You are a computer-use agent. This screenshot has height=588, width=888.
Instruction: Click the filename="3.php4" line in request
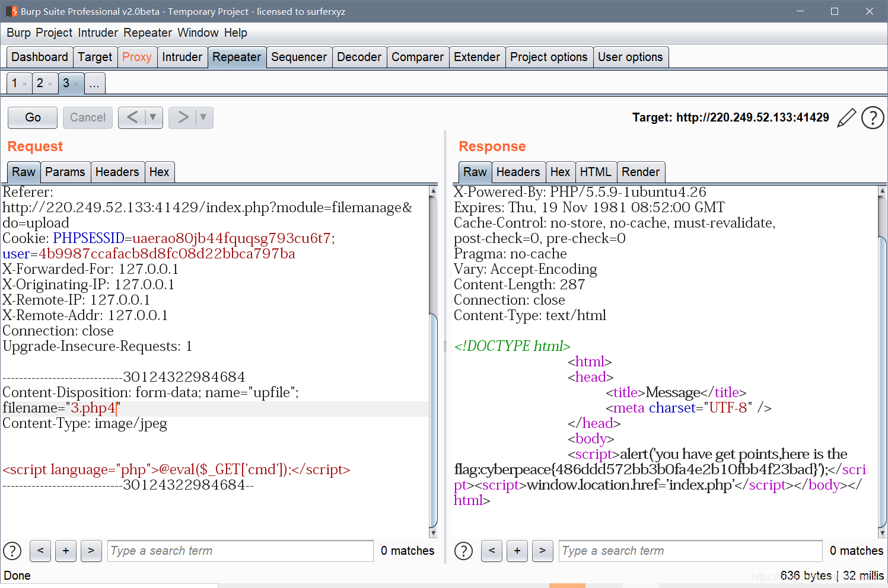(x=62, y=408)
